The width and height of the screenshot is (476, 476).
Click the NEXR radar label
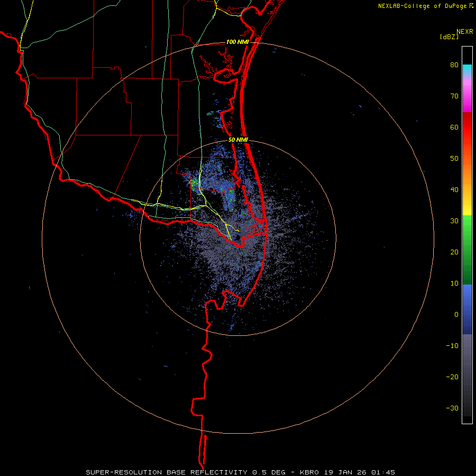tap(465, 32)
